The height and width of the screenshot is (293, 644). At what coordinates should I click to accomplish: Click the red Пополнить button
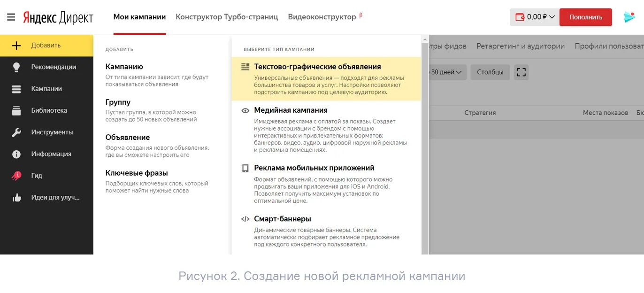[x=586, y=17]
